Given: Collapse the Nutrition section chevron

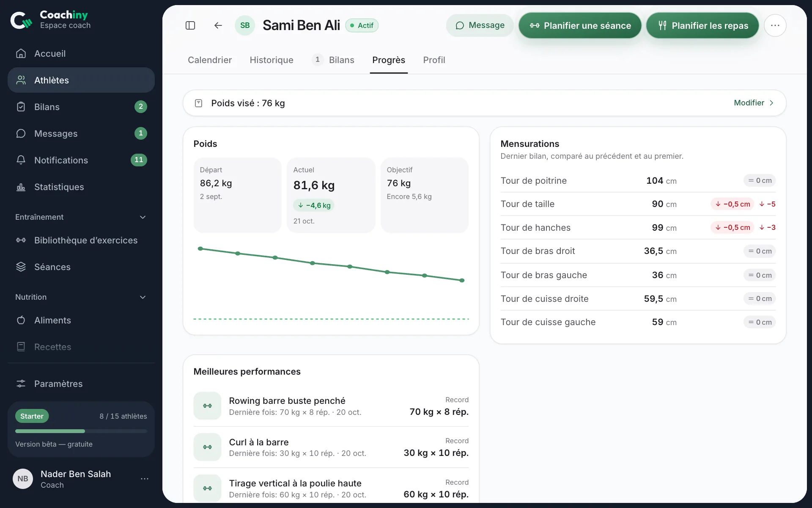Looking at the screenshot, I should pos(143,297).
